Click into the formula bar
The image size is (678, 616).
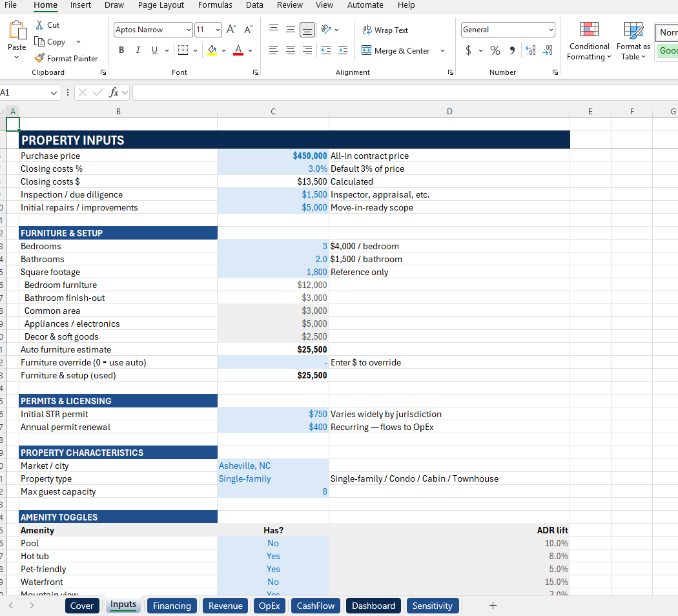(x=405, y=92)
